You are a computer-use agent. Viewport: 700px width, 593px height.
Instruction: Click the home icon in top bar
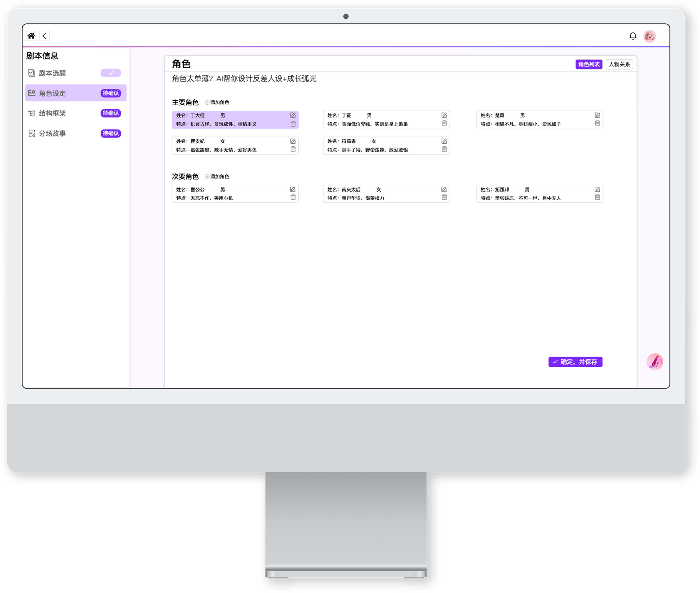coord(31,36)
